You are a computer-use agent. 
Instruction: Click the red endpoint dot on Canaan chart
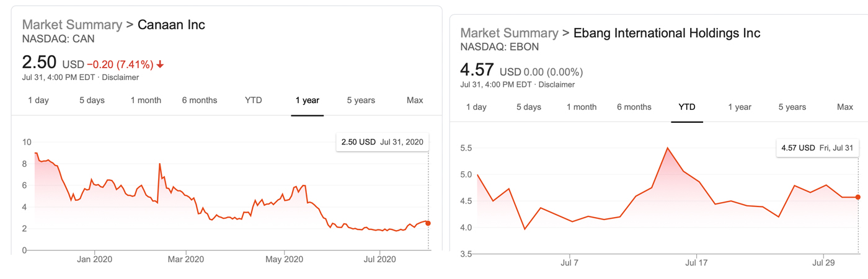point(428,223)
